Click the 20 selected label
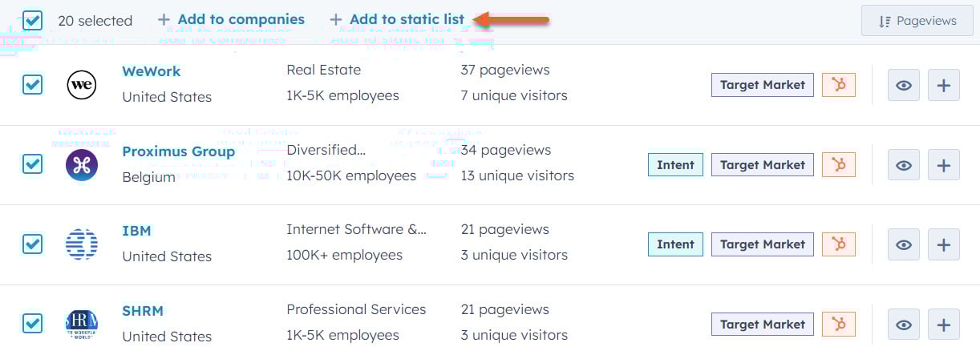This screenshot has height=359, width=980. 95,21
